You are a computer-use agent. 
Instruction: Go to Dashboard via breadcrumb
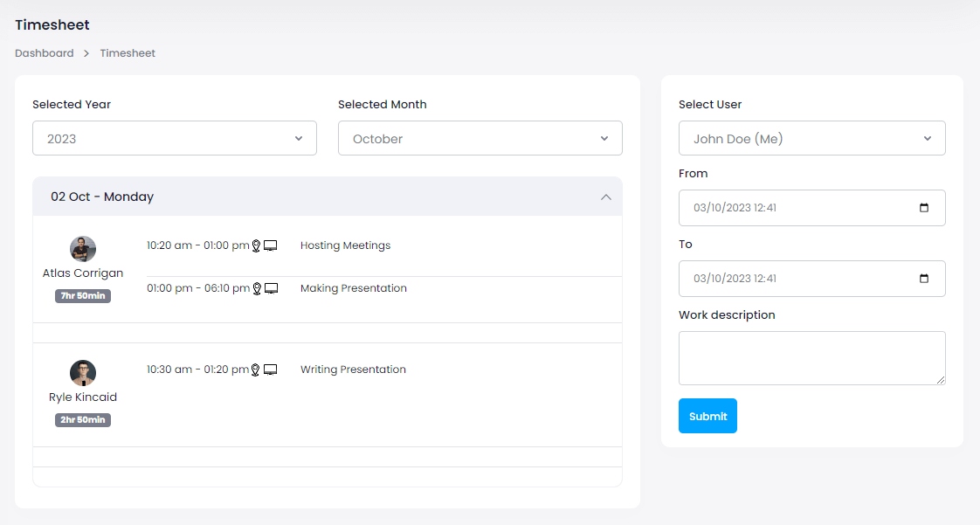tap(45, 53)
